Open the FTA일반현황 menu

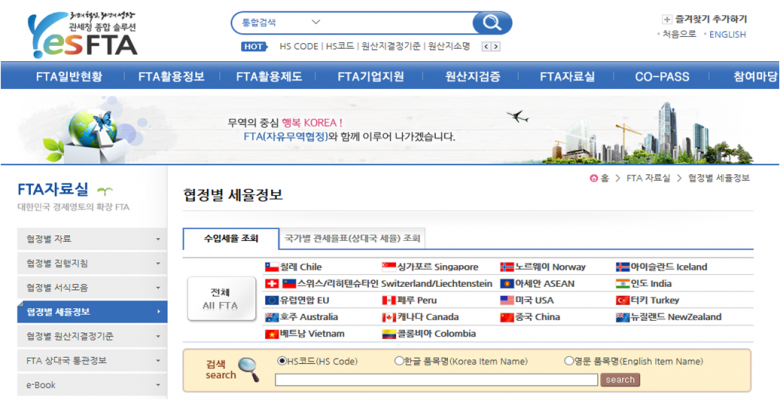[69, 77]
